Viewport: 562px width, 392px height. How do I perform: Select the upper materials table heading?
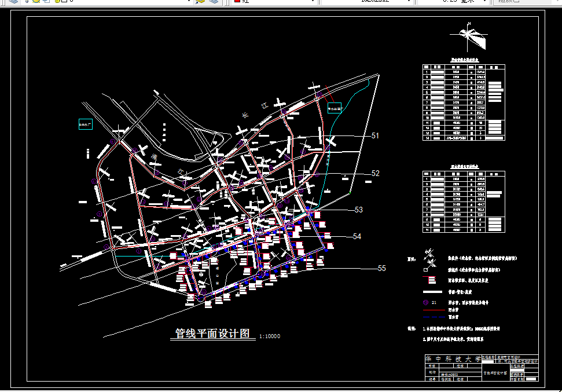pyautogui.click(x=465, y=60)
